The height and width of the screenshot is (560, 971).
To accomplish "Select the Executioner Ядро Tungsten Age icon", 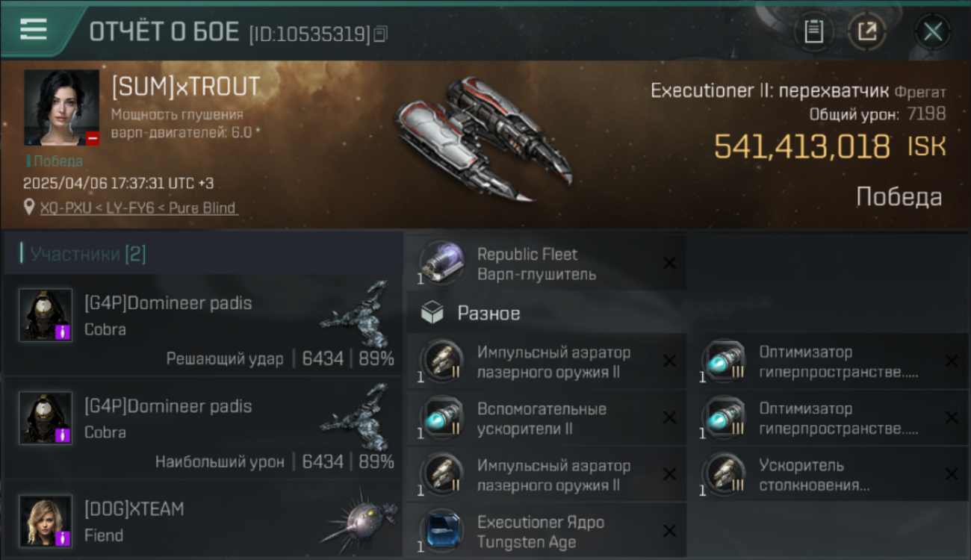I will click(x=441, y=532).
